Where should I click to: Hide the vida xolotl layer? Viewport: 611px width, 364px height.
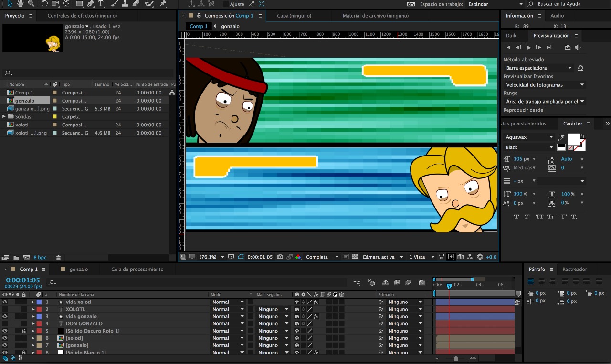(x=5, y=302)
